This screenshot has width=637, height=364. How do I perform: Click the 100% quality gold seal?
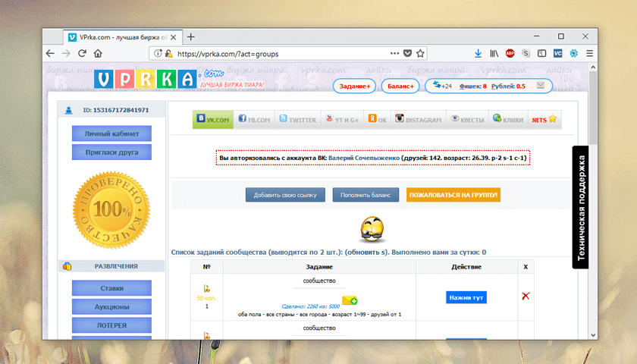[x=111, y=210]
